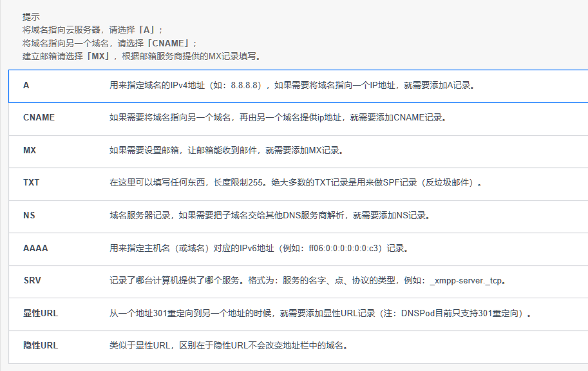Select the NS record type
The width and height of the screenshot is (588, 371).
298,217
